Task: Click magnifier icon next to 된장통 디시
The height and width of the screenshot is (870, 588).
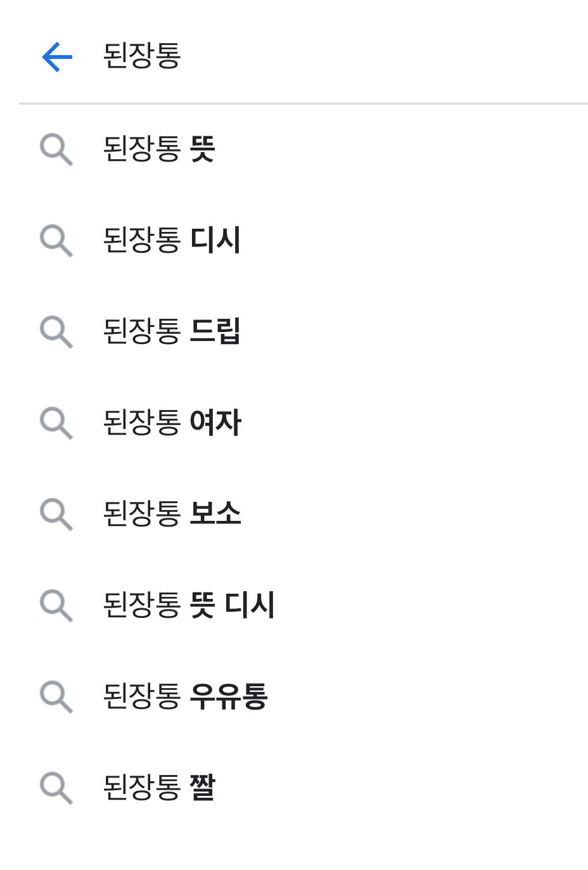Action: point(56,241)
